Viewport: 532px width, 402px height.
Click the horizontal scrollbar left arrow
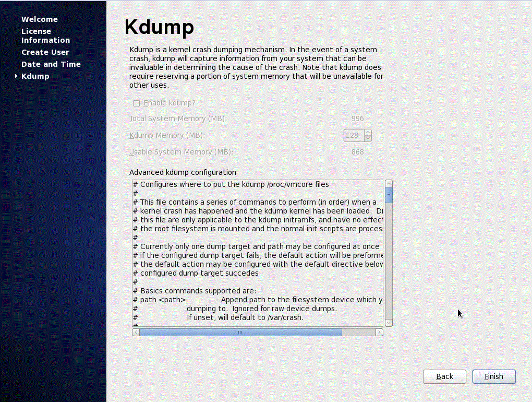click(136, 332)
